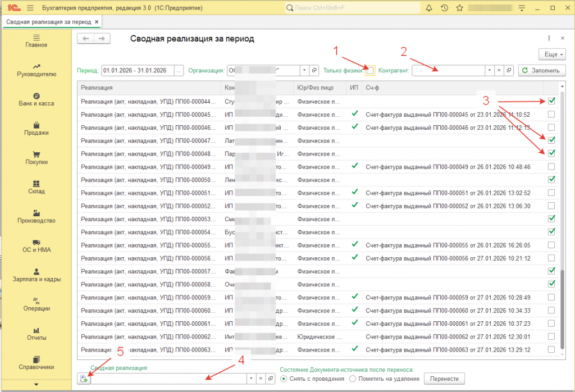This screenshot has height=392, width=575.
Task: Close the Сводная реализация за период tab
Action: tap(97, 22)
